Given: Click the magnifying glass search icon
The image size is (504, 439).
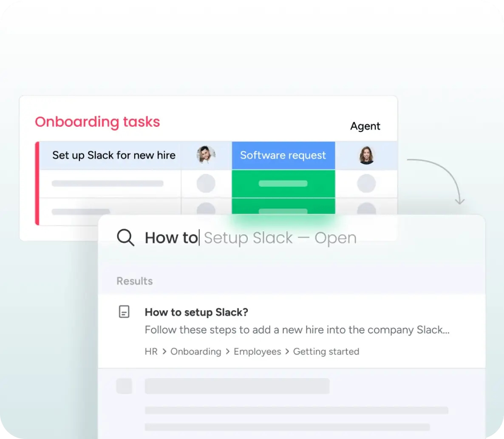Looking at the screenshot, I should (x=125, y=237).
